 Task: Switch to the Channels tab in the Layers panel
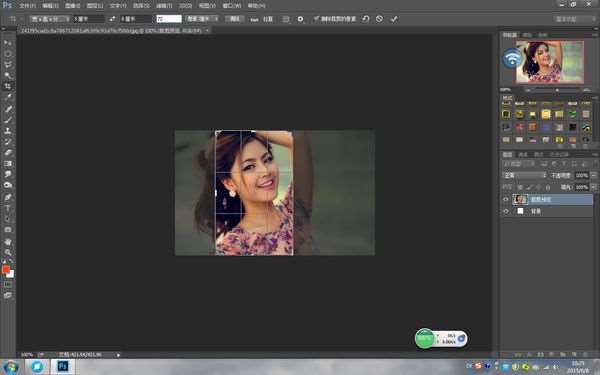(x=523, y=155)
